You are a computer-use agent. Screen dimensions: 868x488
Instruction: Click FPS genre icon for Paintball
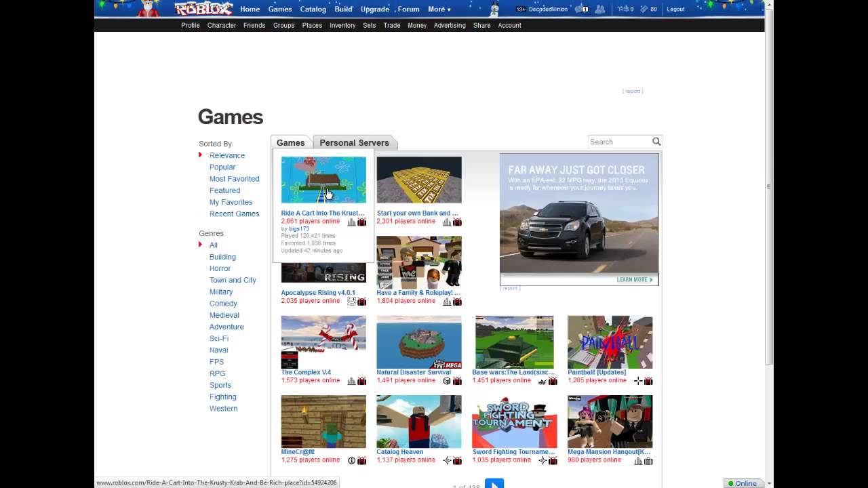(x=638, y=381)
